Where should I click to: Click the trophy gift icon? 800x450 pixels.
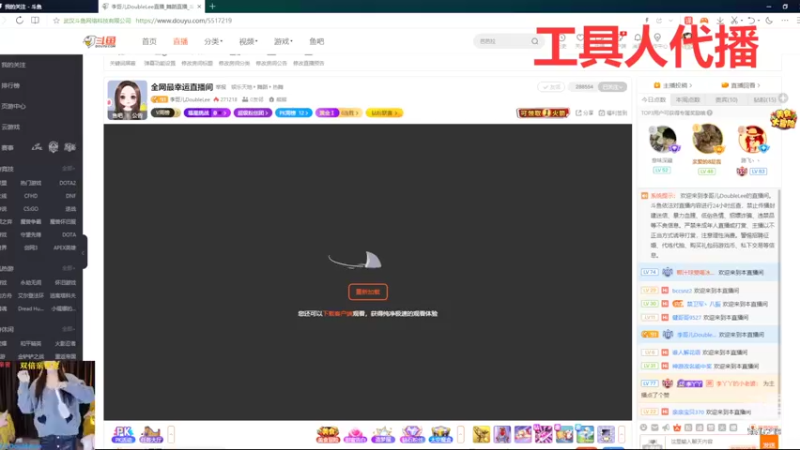tap(440, 434)
